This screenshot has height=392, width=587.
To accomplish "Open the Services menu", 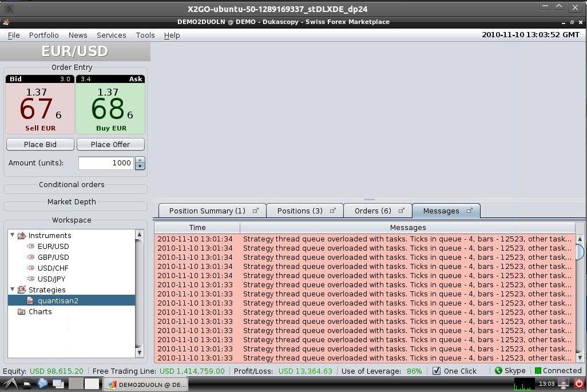I will point(111,35).
